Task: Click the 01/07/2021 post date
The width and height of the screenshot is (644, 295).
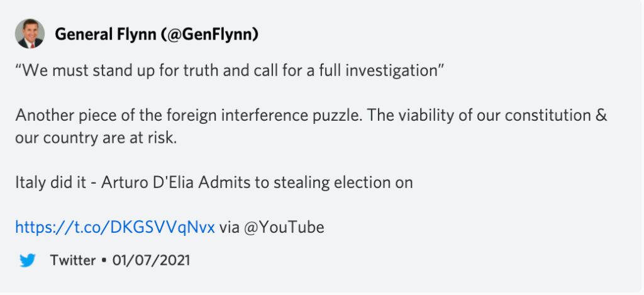Action: (151, 260)
